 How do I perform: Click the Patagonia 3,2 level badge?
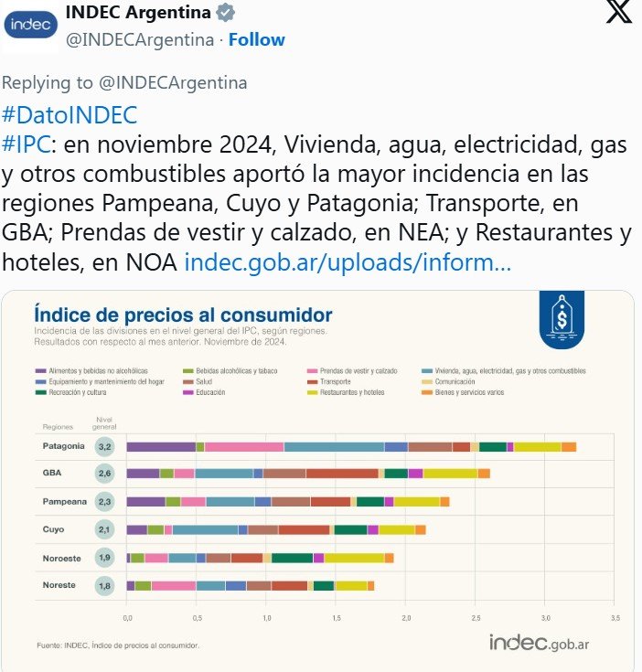pos(105,446)
